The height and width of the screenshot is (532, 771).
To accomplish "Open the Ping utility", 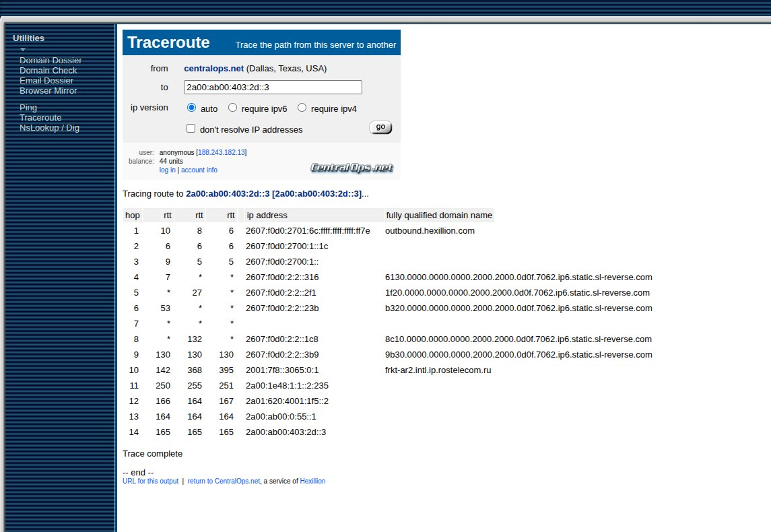I will tap(28, 108).
